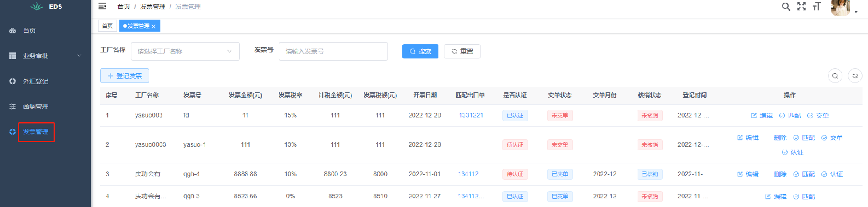
Task: Click 编辑 in the qgh-4 row
Action: [748, 174]
